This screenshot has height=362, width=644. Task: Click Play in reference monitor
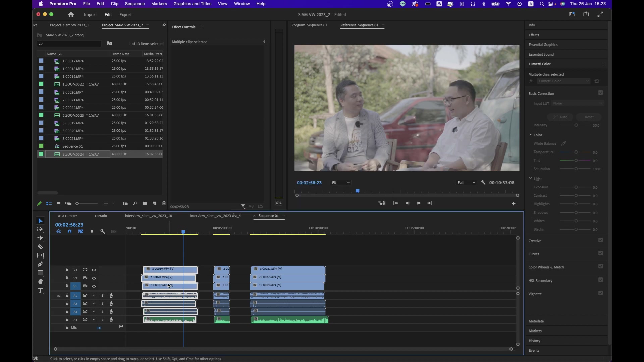coord(419,203)
